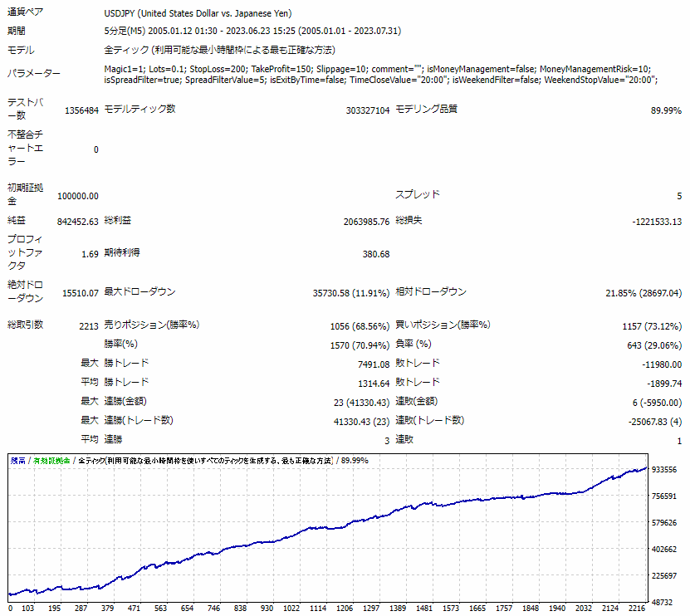Click the 通貨ペア label
690x616 pixels.
(x=25, y=12)
